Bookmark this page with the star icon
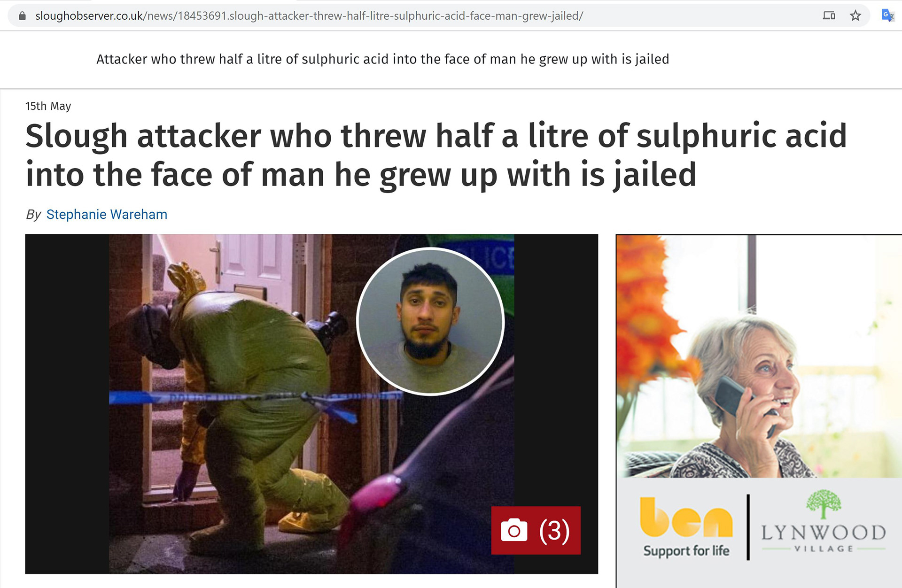Image resolution: width=902 pixels, height=588 pixels. point(855,16)
